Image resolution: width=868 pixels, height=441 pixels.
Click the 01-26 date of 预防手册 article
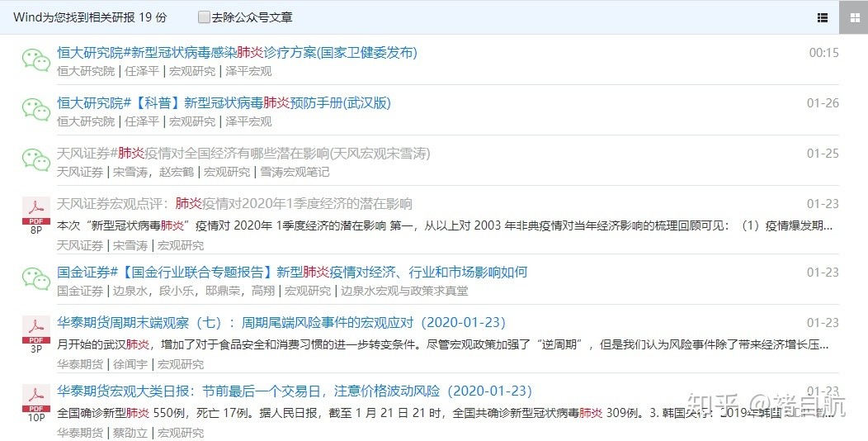click(x=823, y=103)
